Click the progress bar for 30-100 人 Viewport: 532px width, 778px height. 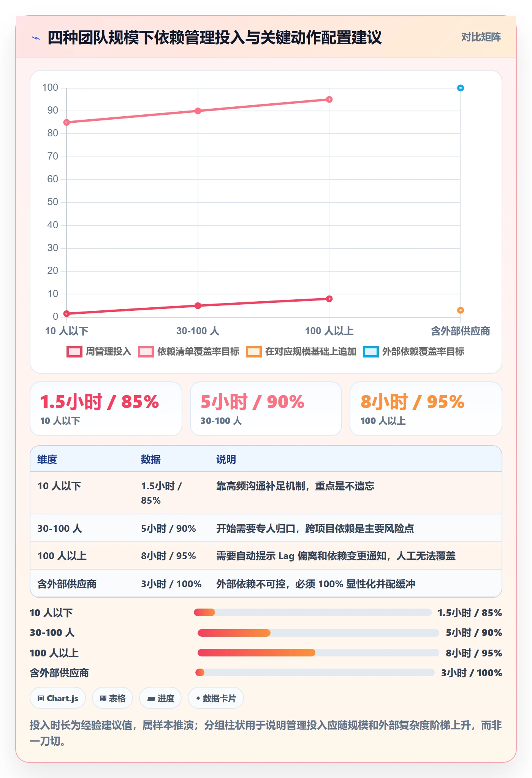coord(318,633)
